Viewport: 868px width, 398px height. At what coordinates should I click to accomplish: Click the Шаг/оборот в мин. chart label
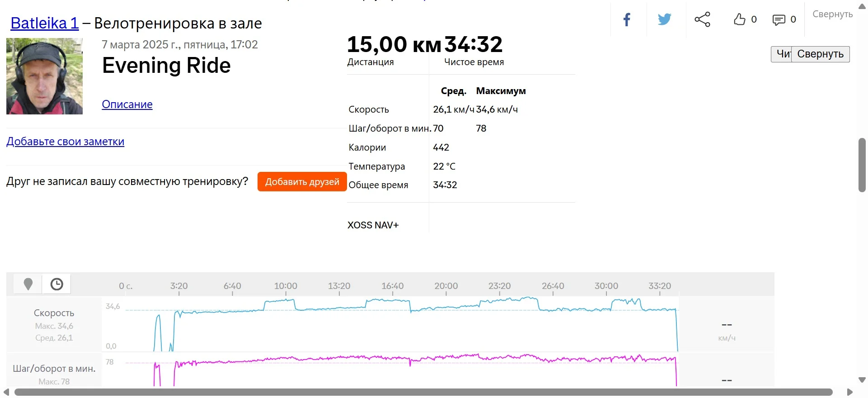(54, 369)
